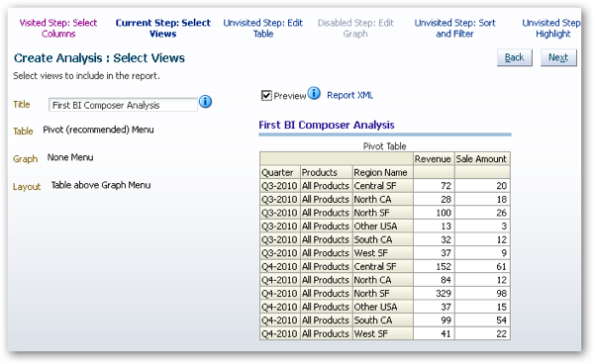Go to Unvisited Step: Edit Table
594x364 pixels.
click(263, 29)
